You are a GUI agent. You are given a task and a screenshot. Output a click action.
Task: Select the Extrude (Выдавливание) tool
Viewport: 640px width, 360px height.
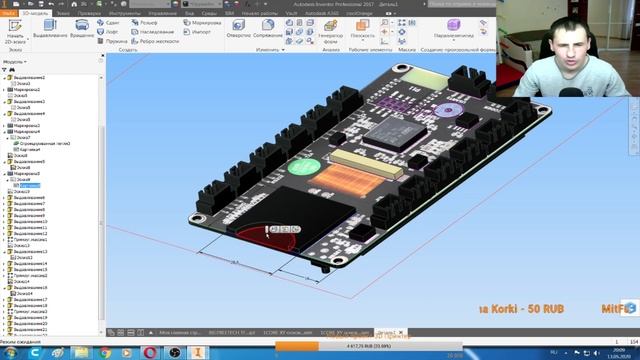coord(50,29)
